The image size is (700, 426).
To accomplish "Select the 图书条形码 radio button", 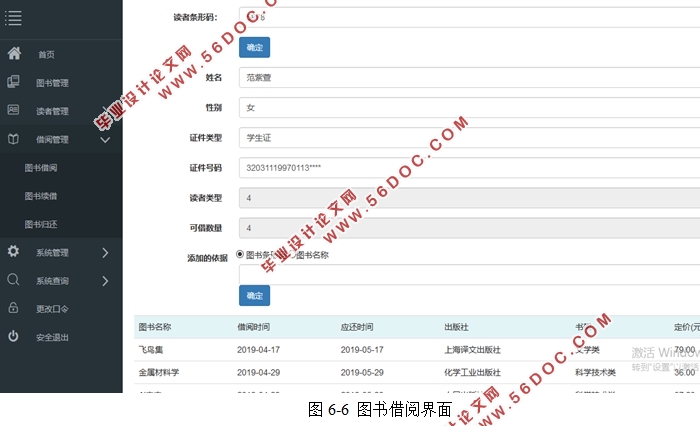I will [240, 255].
